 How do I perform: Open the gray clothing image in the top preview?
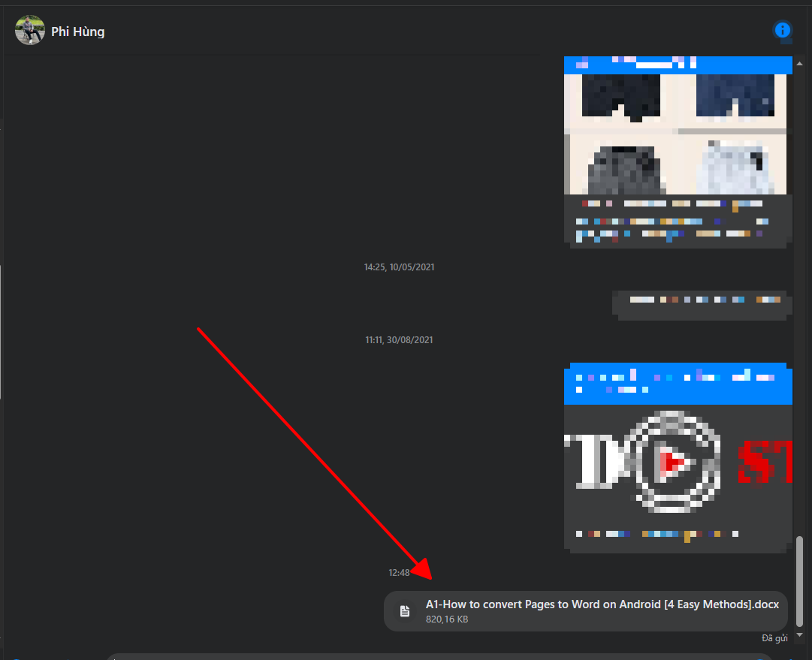point(620,167)
